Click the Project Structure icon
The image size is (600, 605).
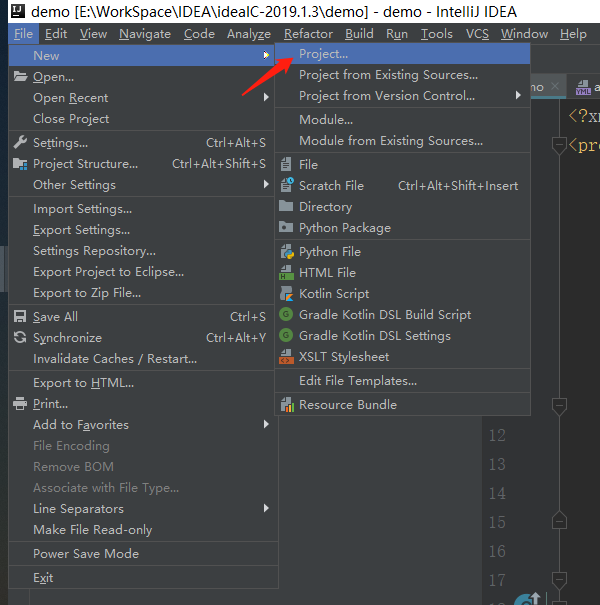[x=20, y=164]
